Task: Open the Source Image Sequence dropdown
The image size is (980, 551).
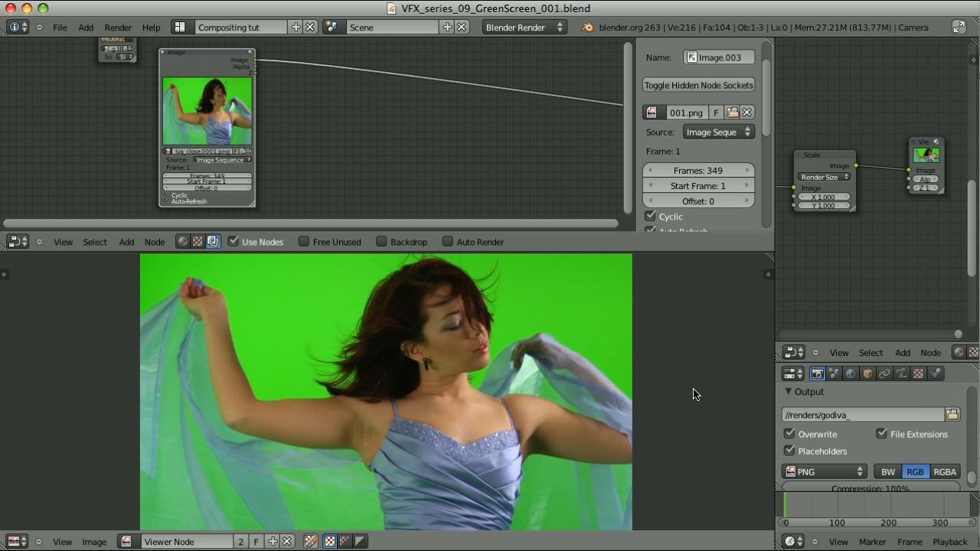Action: (719, 132)
